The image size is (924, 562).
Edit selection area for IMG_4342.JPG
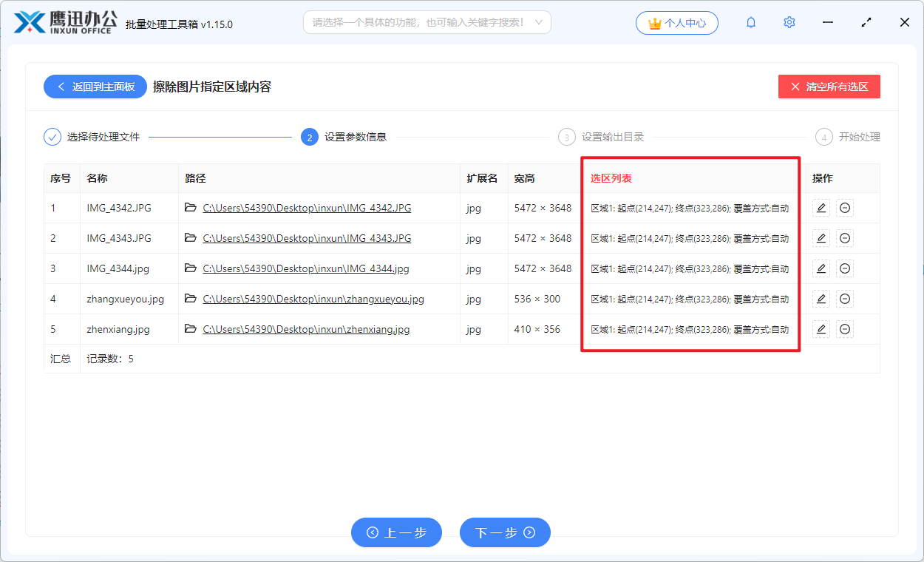point(821,208)
